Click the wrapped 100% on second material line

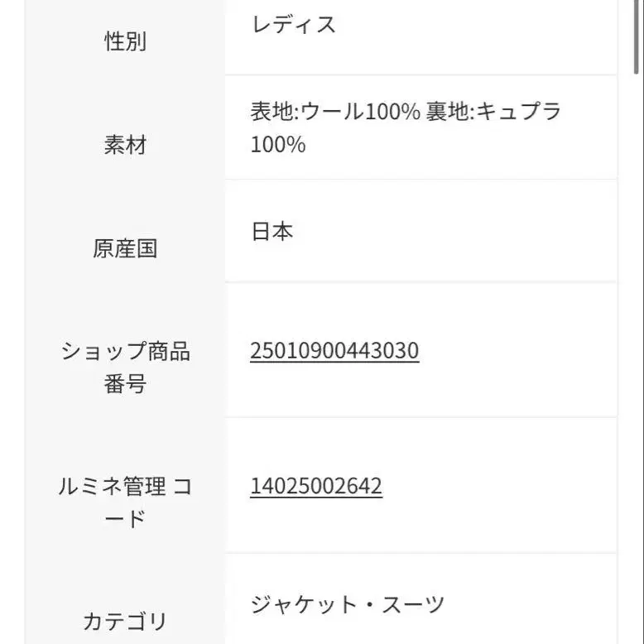point(278,145)
